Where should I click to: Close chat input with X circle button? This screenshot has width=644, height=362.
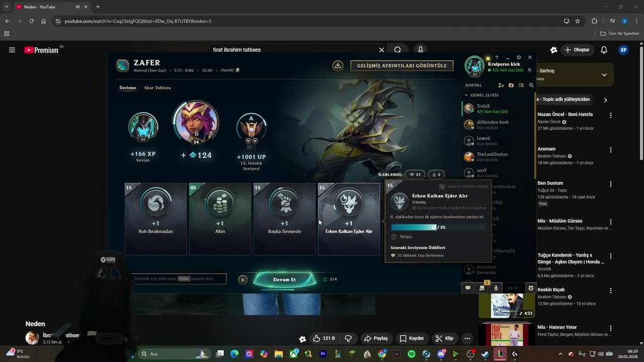(x=243, y=280)
